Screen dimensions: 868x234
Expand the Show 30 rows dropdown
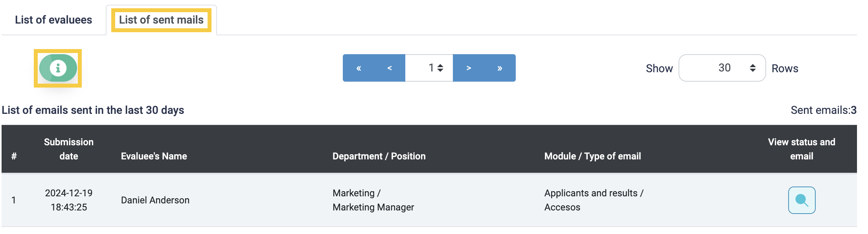click(x=722, y=68)
